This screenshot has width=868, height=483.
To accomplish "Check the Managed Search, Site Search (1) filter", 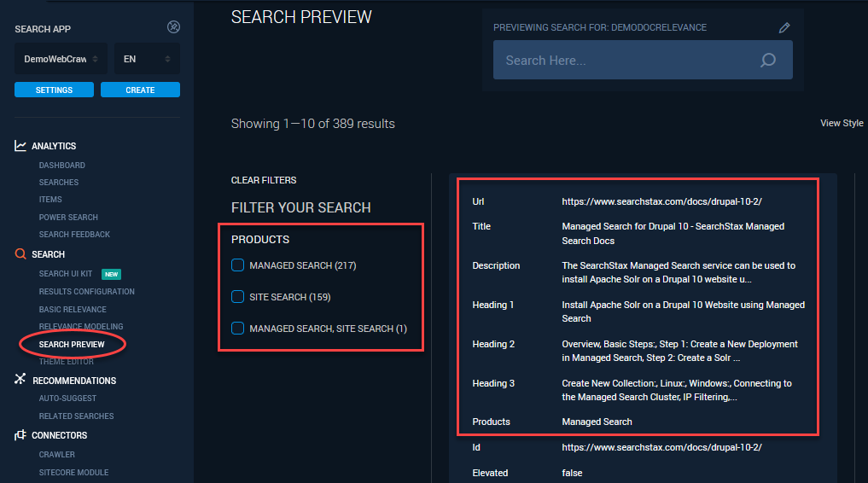I will [x=237, y=328].
